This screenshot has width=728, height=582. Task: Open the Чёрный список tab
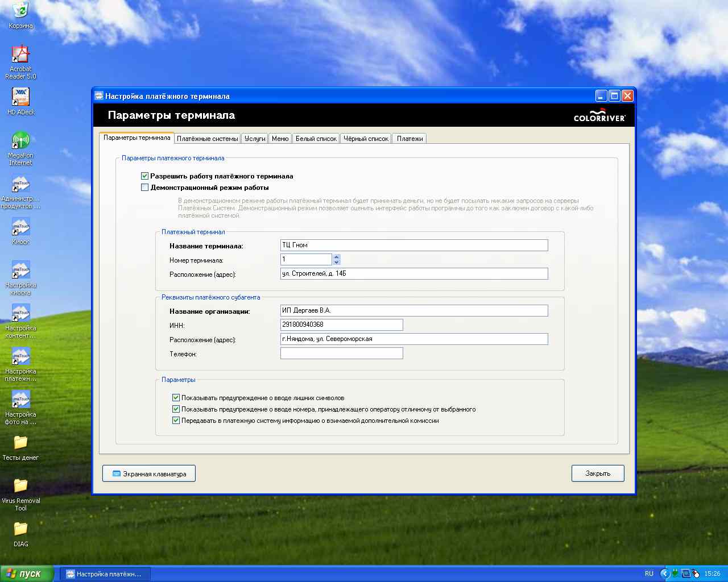366,139
